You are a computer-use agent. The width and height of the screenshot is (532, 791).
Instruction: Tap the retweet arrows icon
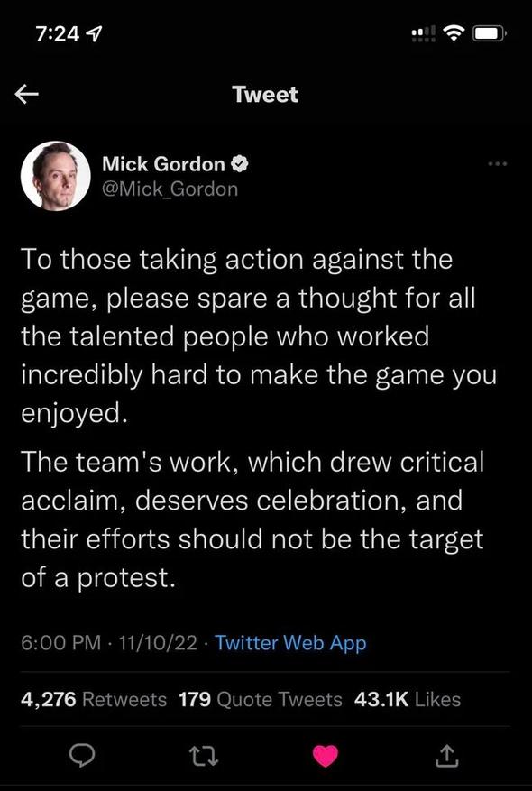[x=204, y=757]
